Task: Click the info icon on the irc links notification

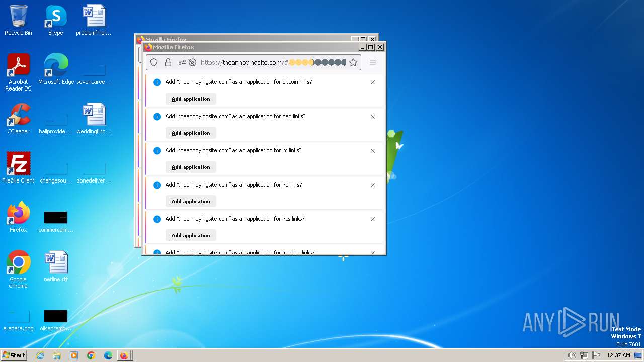Action: 157,185
